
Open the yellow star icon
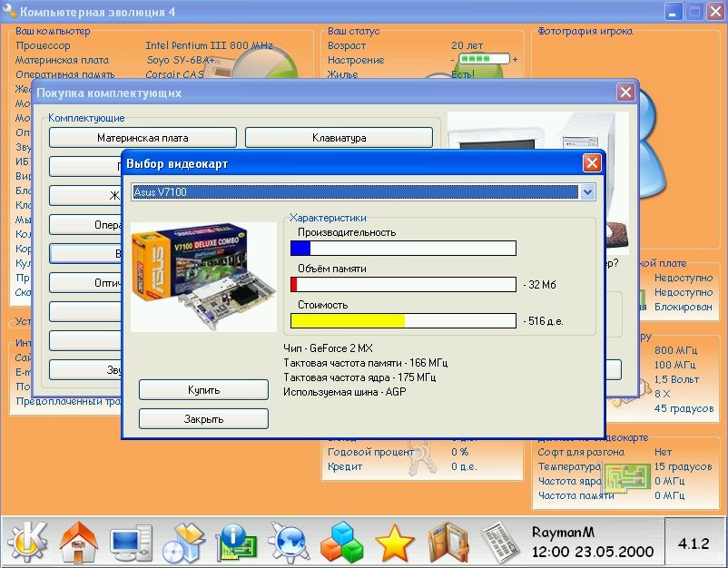coord(394,542)
